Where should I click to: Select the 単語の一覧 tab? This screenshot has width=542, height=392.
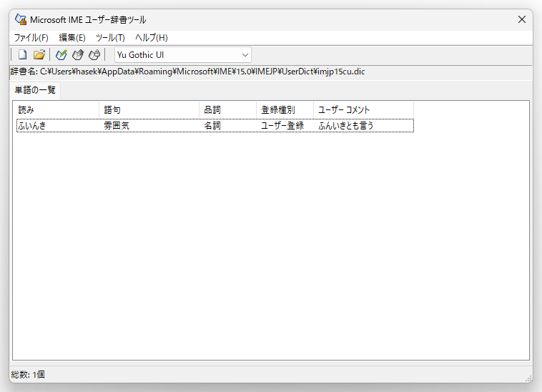tap(35, 90)
